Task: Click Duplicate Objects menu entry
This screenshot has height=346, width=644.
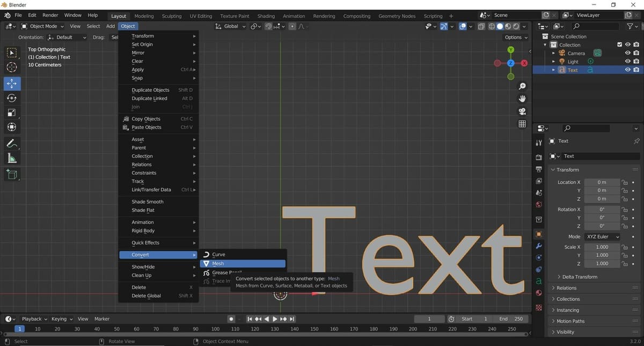Action: tap(159, 90)
